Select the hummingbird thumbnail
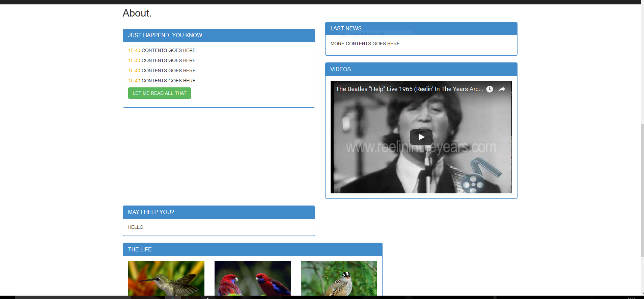Image resolution: width=644 pixels, height=299 pixels. point(166,278)
